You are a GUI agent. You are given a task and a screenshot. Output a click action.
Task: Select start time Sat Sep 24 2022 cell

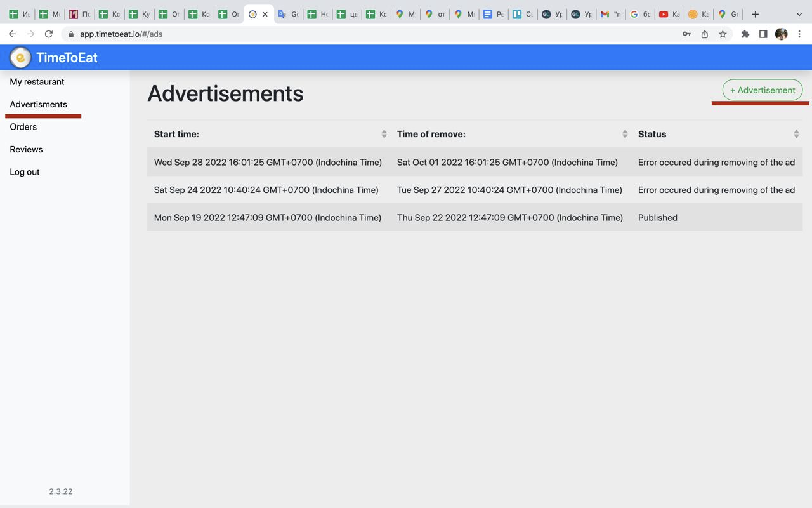(266, 190)
